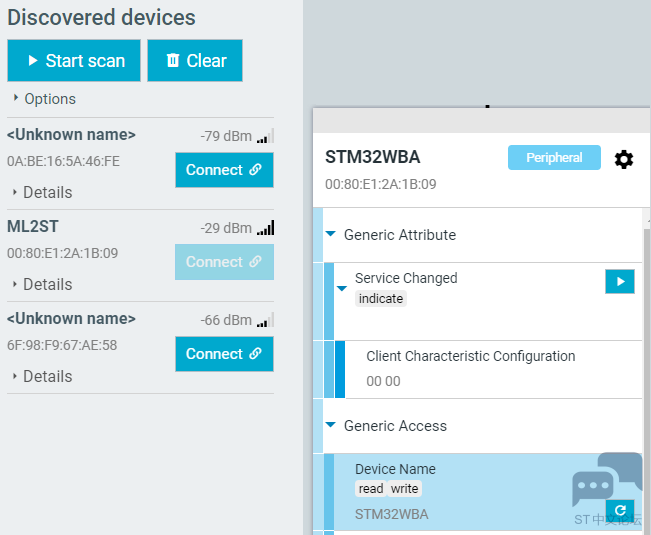Click the -29 dBm signal value
The height and width of the screenshot is (535, 651).
226,228
